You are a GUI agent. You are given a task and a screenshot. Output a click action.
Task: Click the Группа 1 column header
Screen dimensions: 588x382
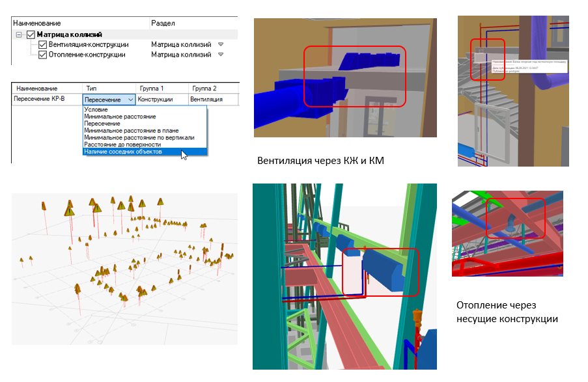(x=151, y=88)
